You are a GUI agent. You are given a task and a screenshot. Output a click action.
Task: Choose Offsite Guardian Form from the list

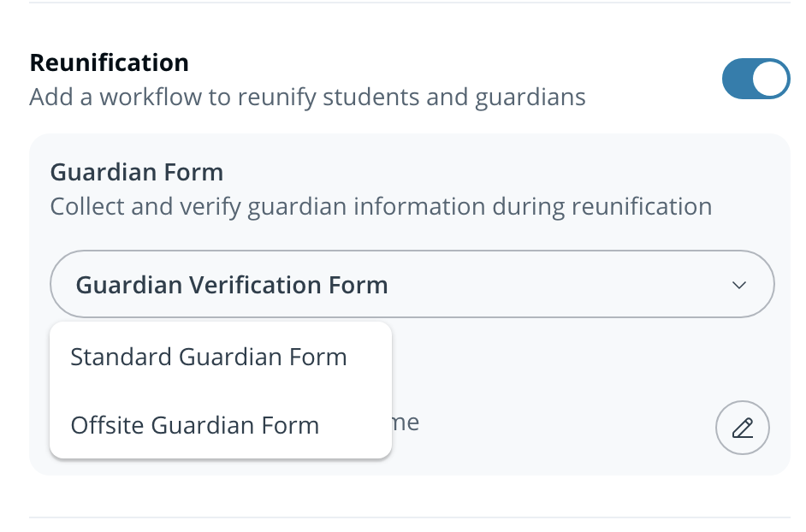click(x=195, y=425)
